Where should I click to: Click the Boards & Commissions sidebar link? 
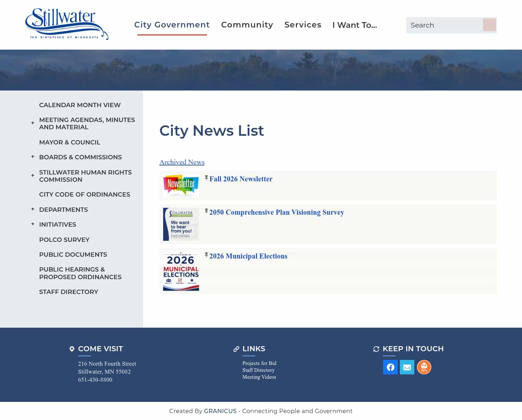[80, 157]
